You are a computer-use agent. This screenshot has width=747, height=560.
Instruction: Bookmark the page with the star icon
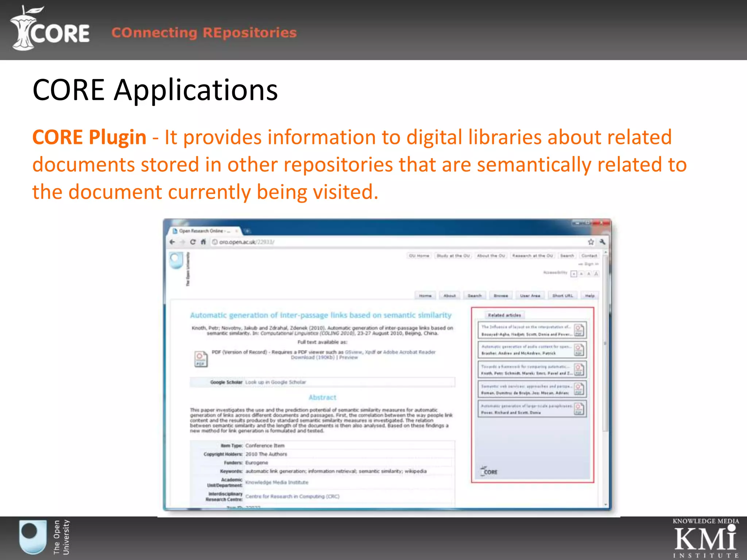pos(591,242)
